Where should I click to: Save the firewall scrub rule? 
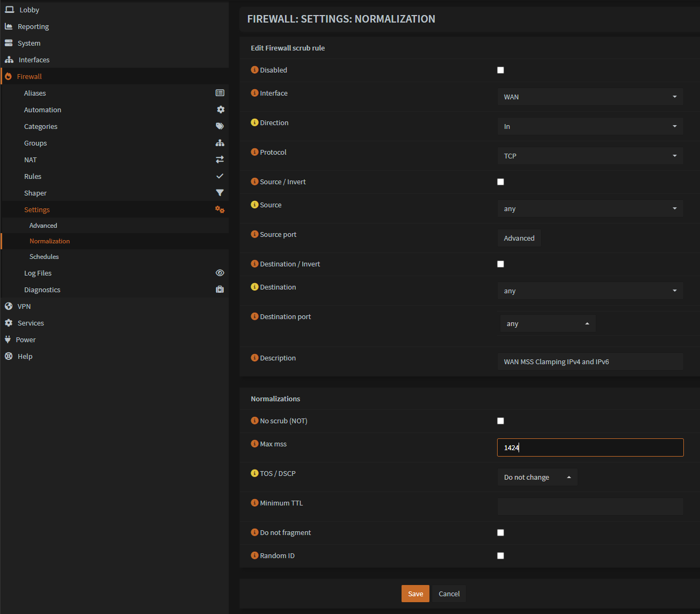(415, 594)
